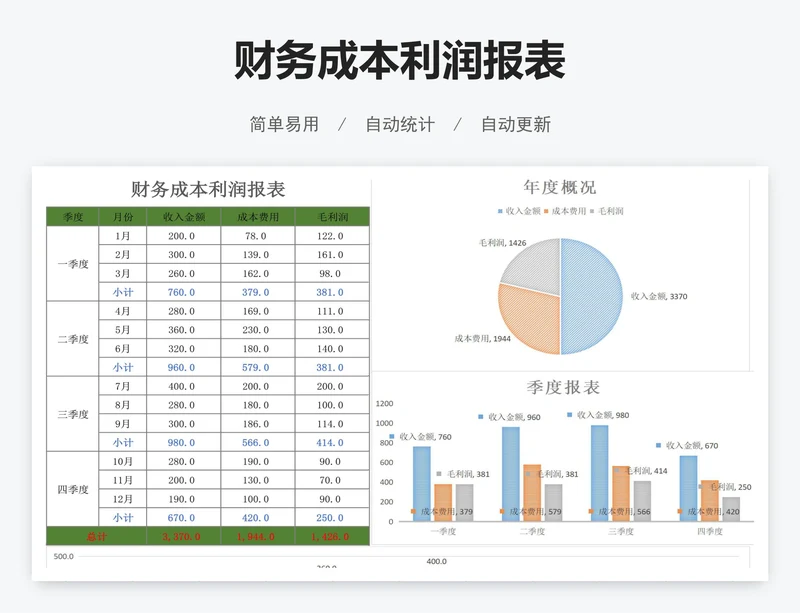Click the orange 成本费用 legend marker in 年度概况

click(546, 211)
